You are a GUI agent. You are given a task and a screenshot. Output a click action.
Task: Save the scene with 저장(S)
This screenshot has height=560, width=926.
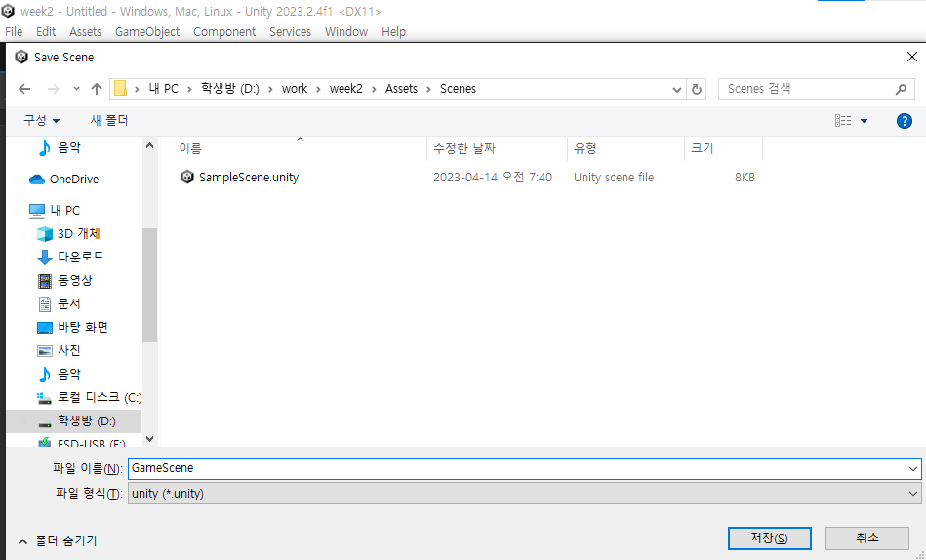[770, 539]
